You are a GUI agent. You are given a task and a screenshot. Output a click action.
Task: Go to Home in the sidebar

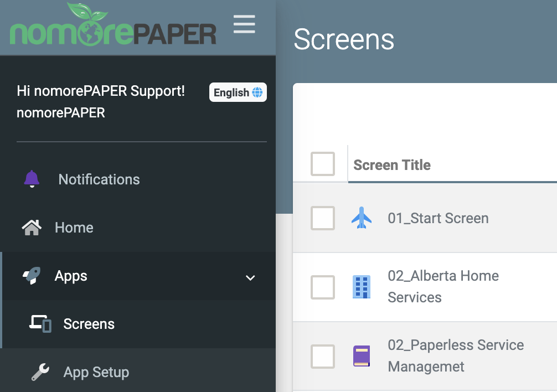[139, 228]
